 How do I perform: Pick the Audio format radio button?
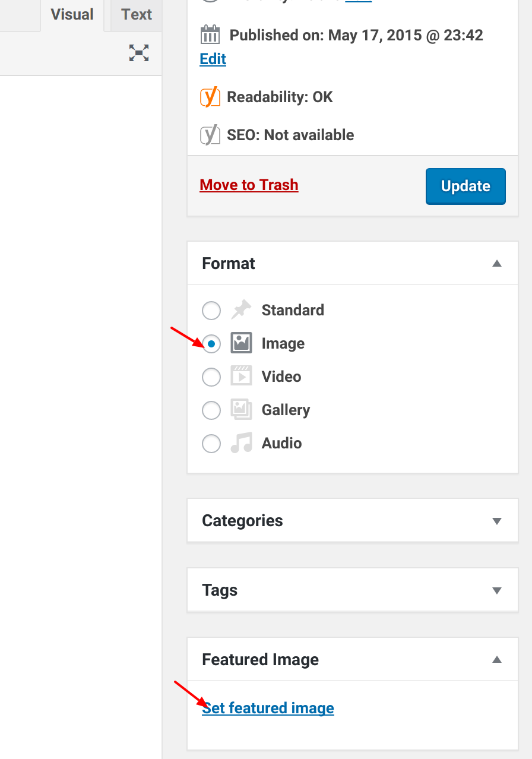click(211, 444)
